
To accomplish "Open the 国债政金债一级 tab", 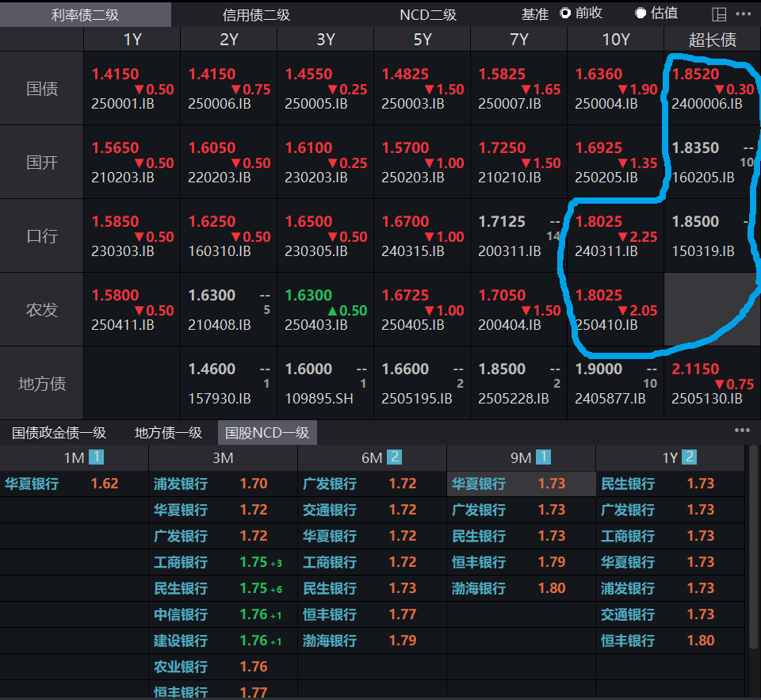I will pyautogui.click(x=59, y=433).
